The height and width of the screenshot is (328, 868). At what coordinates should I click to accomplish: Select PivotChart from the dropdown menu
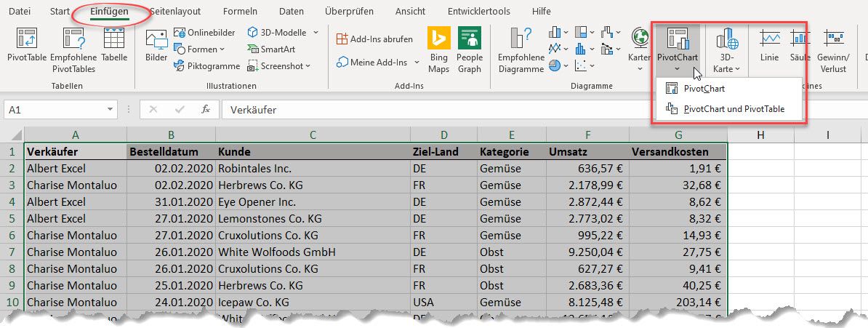(x=704, y=89)
